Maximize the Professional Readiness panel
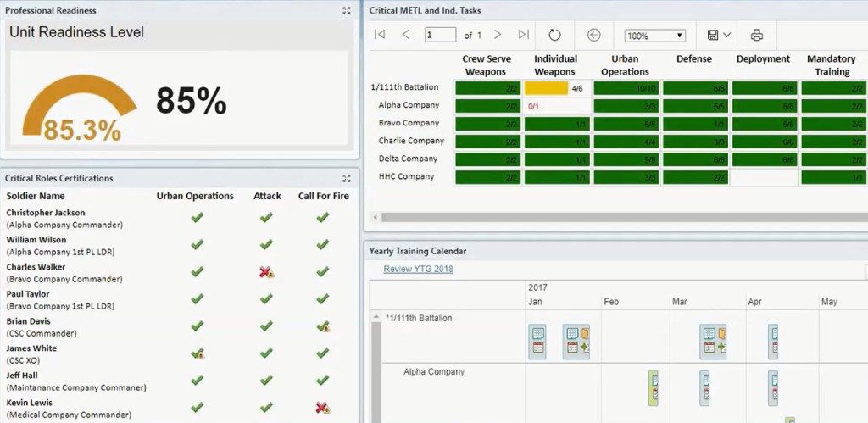Viewport: 868px width, 423px height. tap(346, 10)
